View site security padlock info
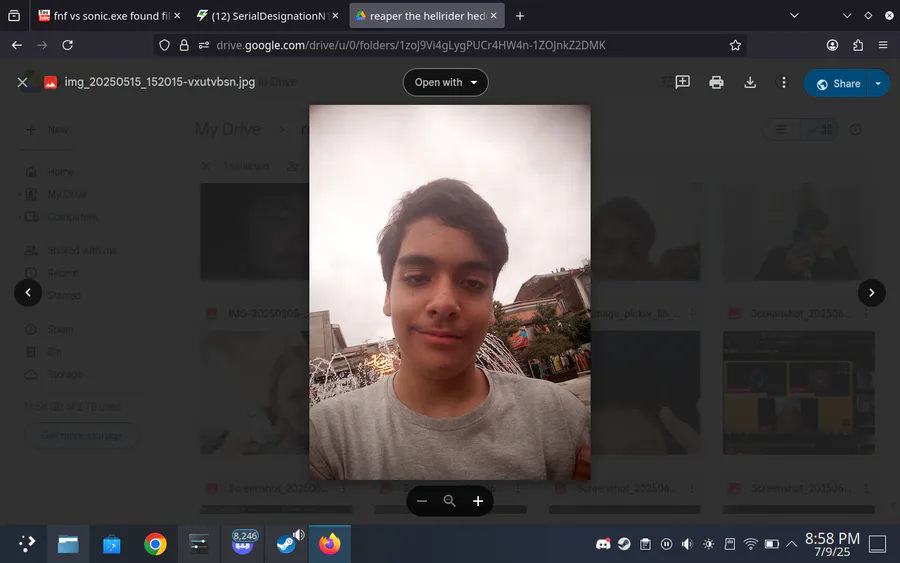Viewport: 900px width, 563px height. click(x=184, y=45)
